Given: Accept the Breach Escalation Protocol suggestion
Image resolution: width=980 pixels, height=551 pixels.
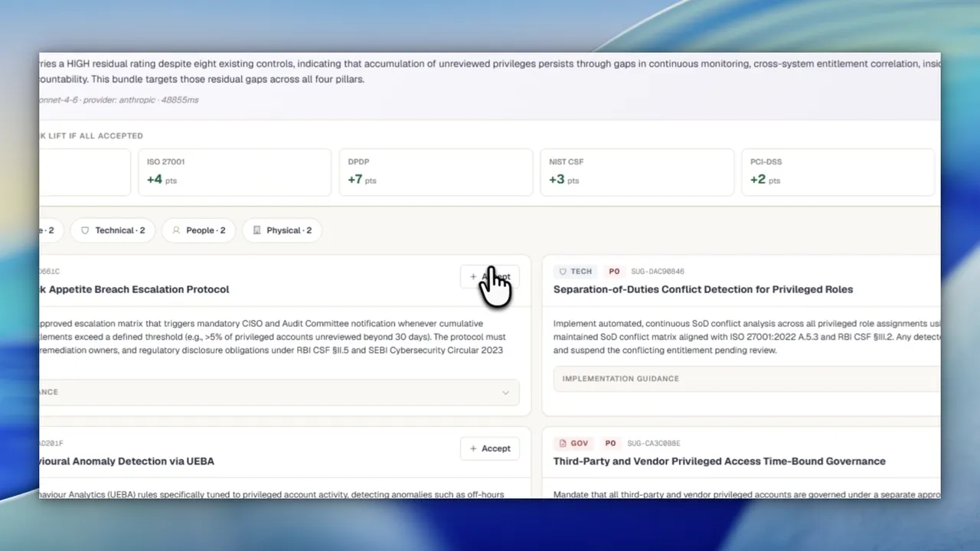Looking at the screenshot, I should (490, 277).
